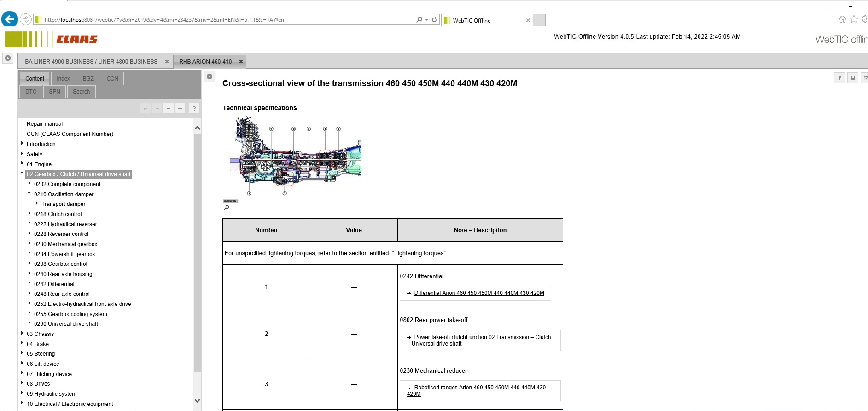
Task: Open the Content tab
Action: [35, 79]
